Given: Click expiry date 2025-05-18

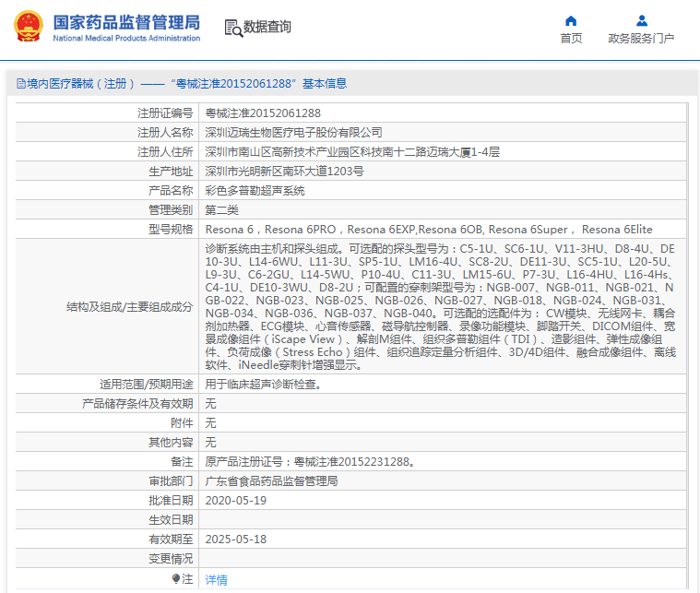Looking at the screenshot, I should coord(236,540).
